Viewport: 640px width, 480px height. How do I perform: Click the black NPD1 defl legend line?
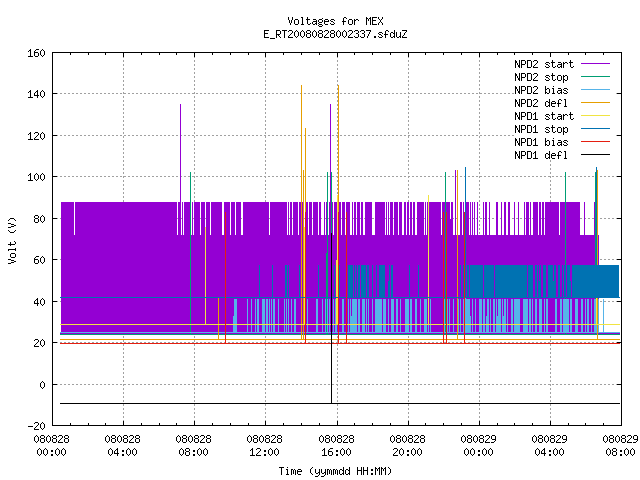coord(595,155)
